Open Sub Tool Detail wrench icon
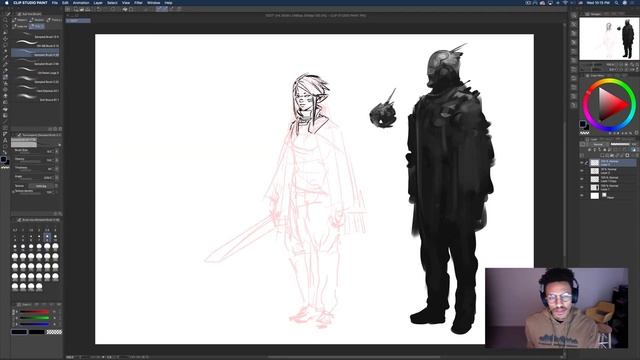The width and height of the screenshot is (640, 360). (x=60, y=214)
